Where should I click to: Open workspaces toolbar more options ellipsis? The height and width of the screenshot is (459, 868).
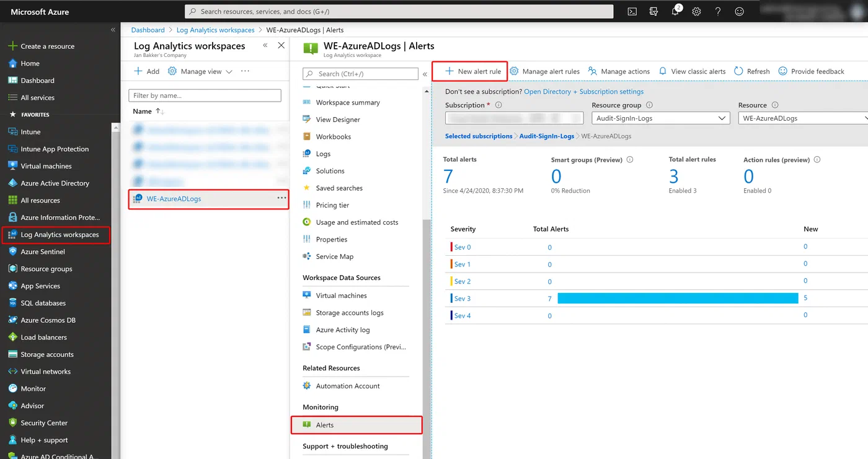click(x=245, y=71)
